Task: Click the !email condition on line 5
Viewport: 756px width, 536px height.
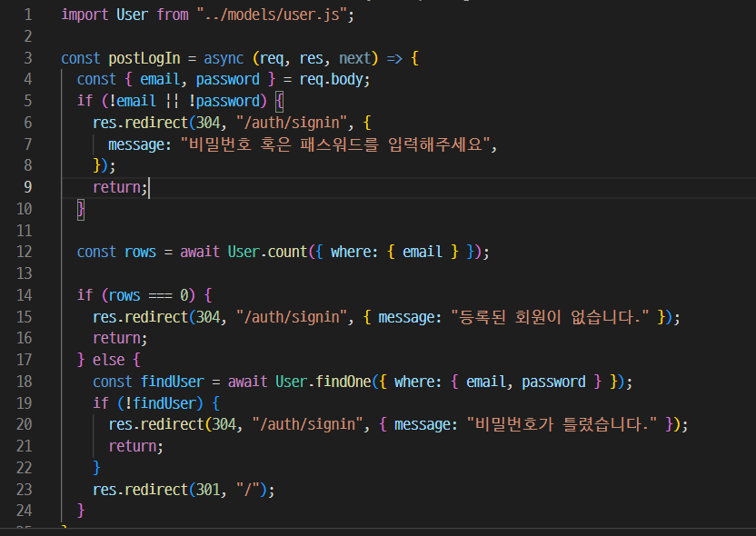Action: (x=133, y=101)
